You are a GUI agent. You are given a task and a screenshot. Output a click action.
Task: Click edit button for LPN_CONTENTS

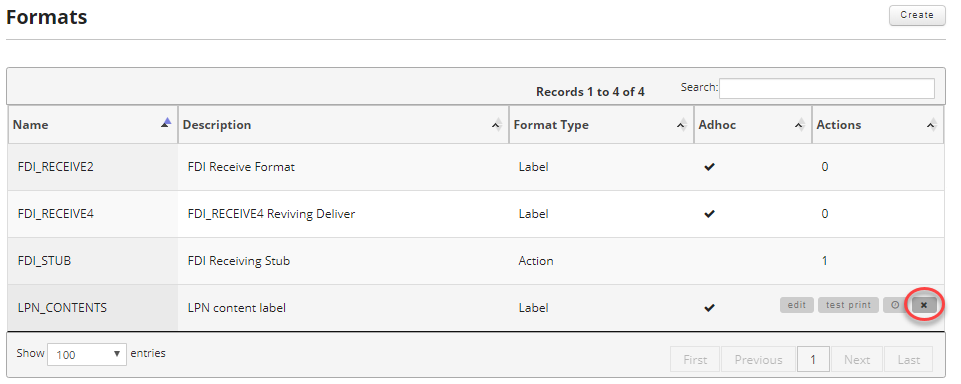[797, 305]
